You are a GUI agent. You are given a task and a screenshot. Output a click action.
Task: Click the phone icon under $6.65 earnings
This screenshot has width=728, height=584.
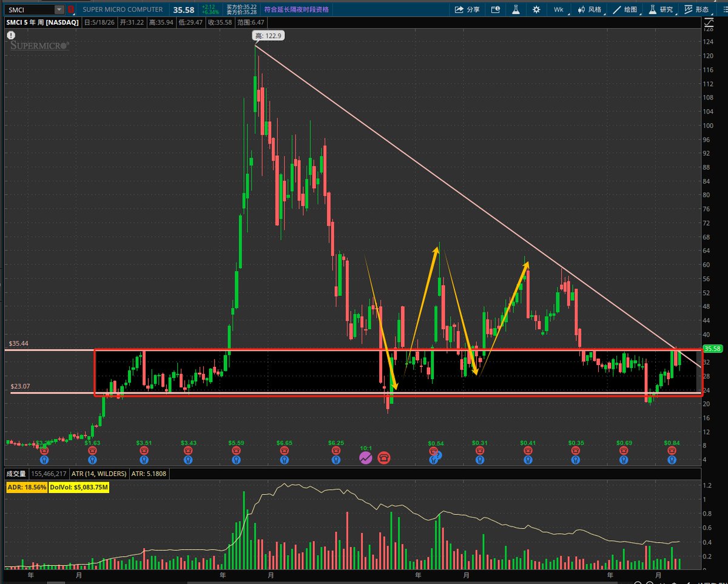pos(284,451)
